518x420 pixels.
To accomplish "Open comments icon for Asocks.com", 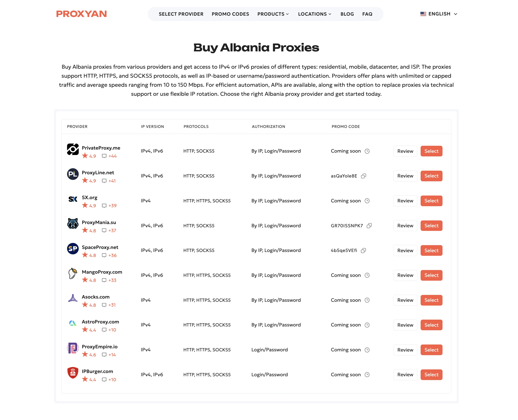I will pos(104,305).
